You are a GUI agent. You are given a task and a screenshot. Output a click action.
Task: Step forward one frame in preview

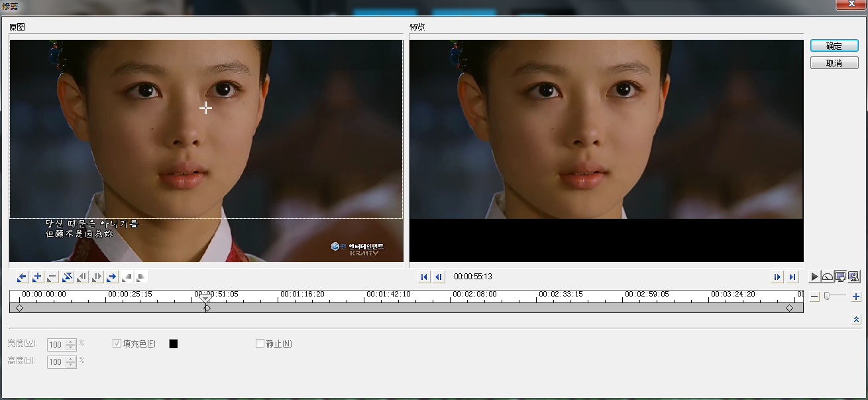778,277
